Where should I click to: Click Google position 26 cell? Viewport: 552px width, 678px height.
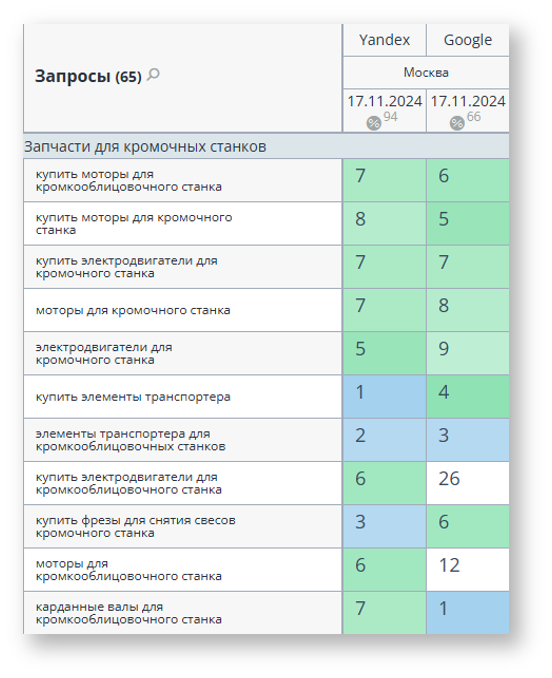[468, 483]
